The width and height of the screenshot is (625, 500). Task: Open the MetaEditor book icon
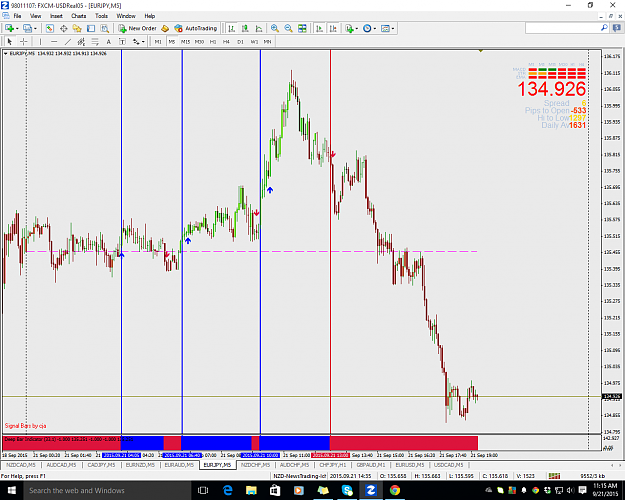165,28
